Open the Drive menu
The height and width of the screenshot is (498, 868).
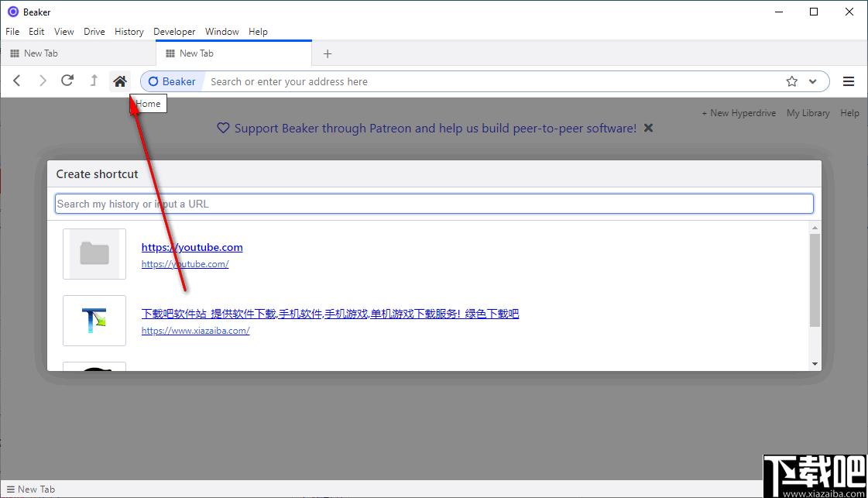coord(94,32)
